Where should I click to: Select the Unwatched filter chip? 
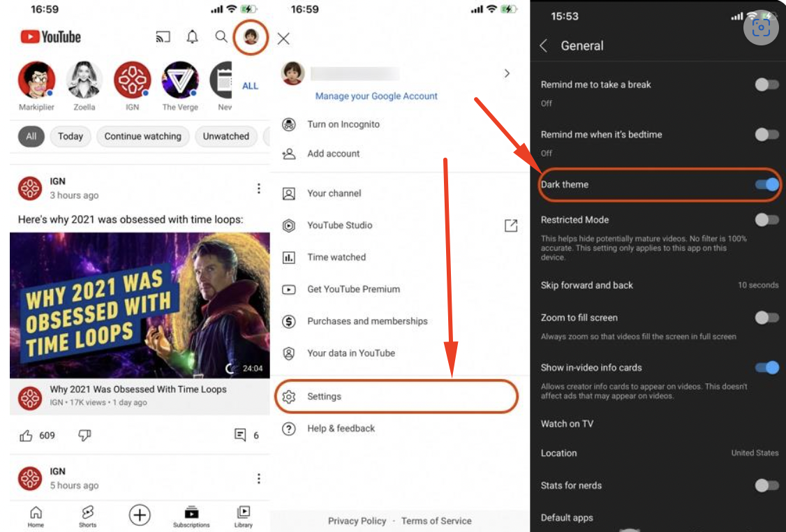coord(226,136)
